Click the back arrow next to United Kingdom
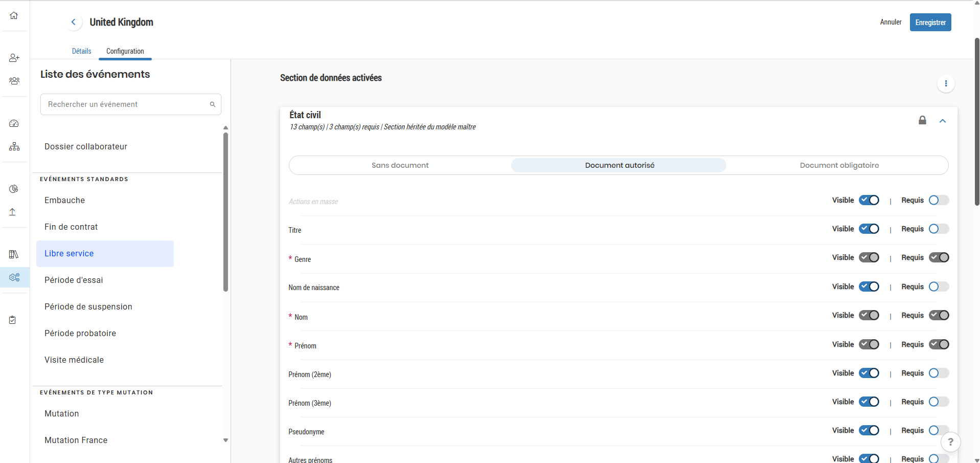 tap(74, 22)
